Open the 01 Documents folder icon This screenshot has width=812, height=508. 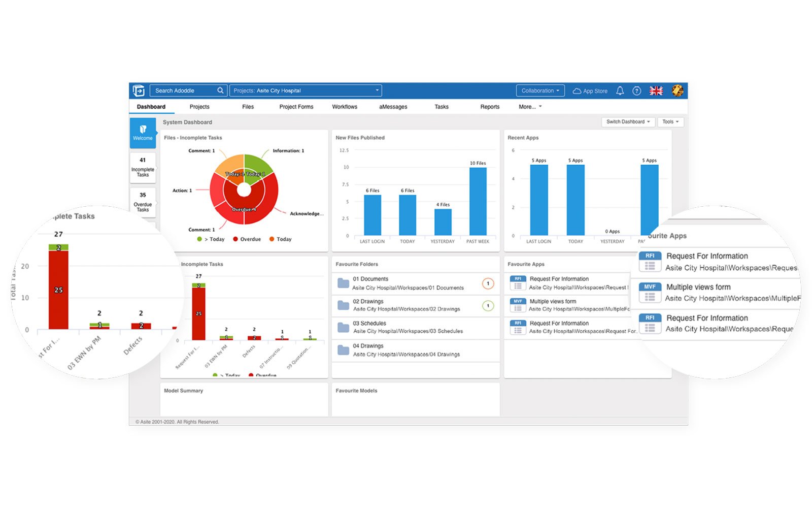[344, 283]
